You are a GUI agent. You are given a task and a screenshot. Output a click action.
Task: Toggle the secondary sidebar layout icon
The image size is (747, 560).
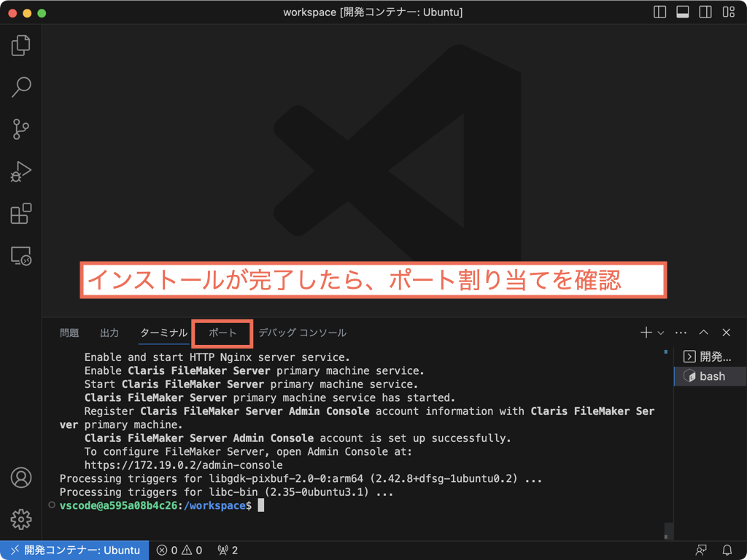tap(705, 12)
